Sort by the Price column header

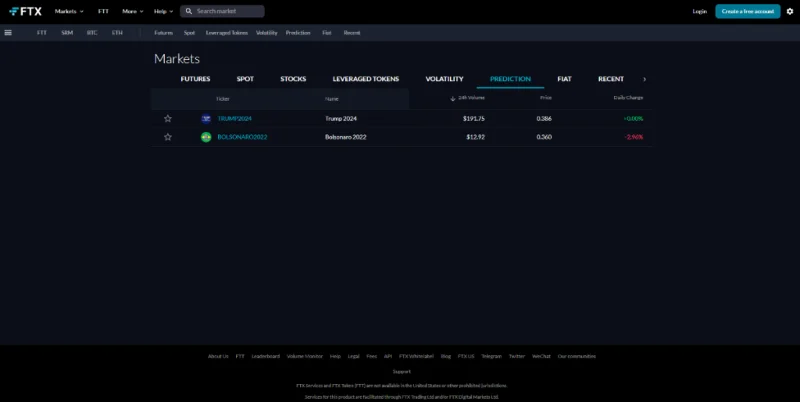pyautogui.click(x=546, y=97)
